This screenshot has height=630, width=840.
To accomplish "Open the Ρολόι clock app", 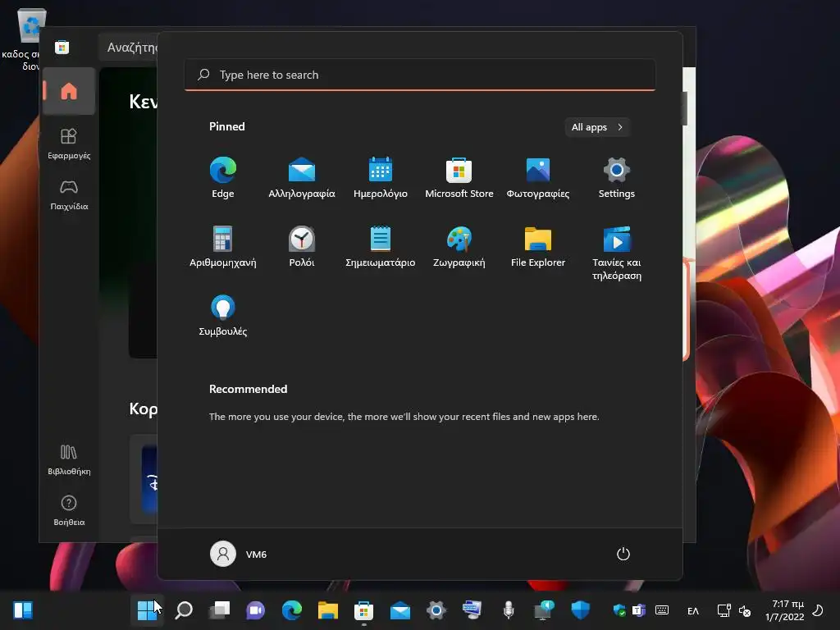I will 302,246.
